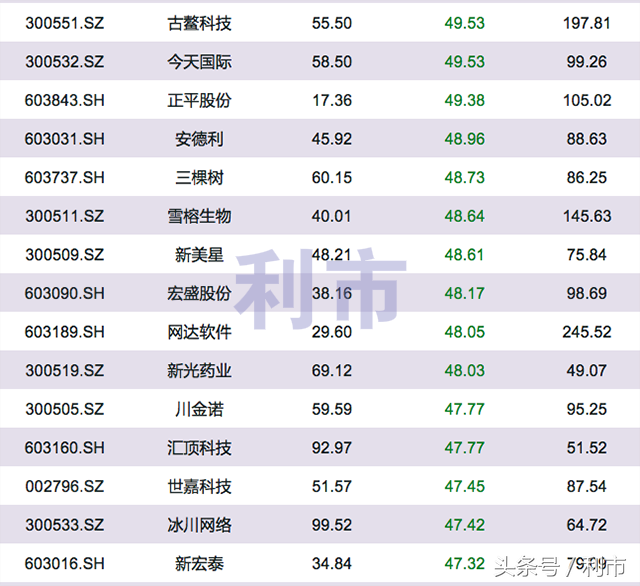This screenshot has width=640, height=586.
Task: Click the stock name 雪榕生物
Action: [x=199, y=216]
